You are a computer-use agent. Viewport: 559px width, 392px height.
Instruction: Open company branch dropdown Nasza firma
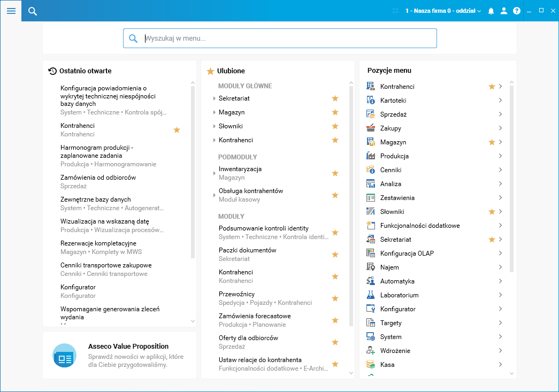(x=443, y=11)
